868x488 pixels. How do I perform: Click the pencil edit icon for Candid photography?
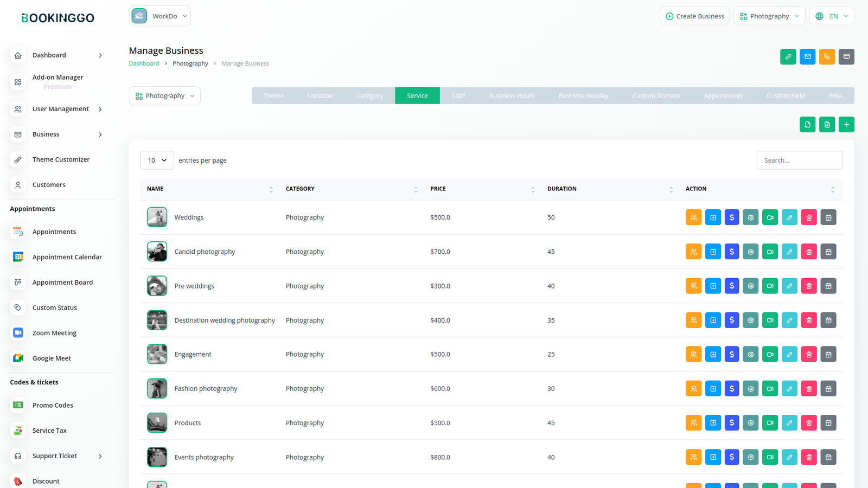789,252
